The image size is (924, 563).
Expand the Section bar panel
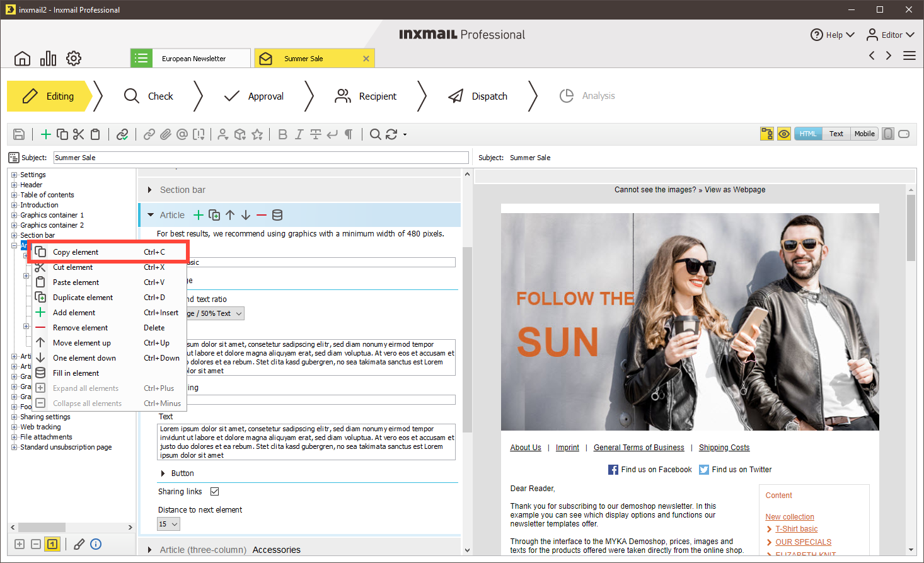pos(149,190)
